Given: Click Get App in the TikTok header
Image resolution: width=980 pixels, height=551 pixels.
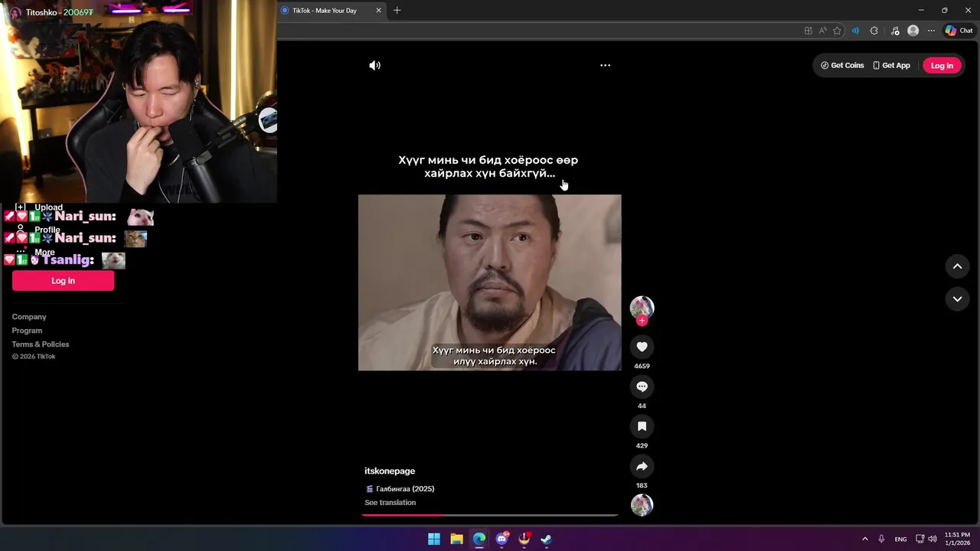Looking at the screenshot, I should (x=892, y=66).
